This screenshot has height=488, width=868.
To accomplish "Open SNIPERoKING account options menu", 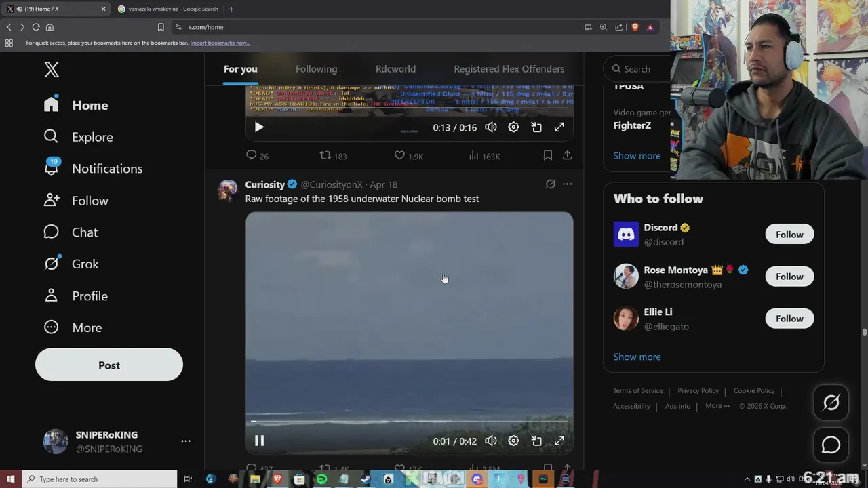I will click(x=186, y=441).
